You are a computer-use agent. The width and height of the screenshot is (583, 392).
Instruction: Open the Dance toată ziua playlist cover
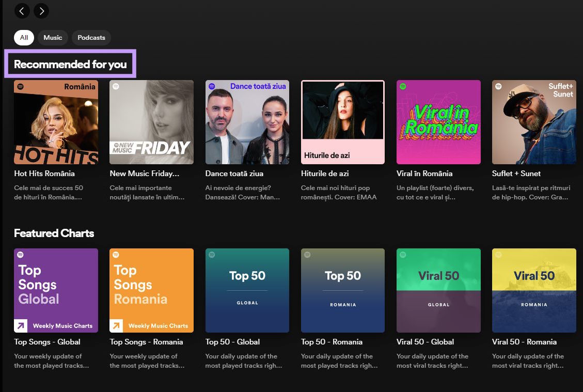pyautogui.click(x=247, y=122)
